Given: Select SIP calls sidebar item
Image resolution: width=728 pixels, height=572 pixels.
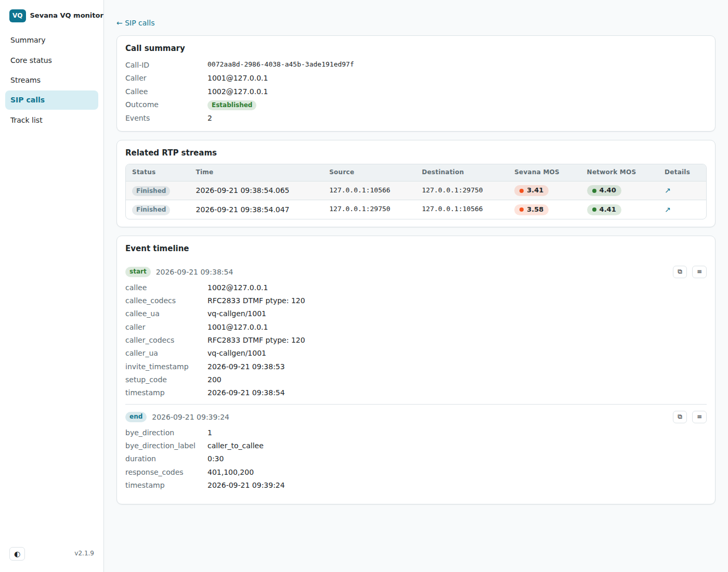Looking at the screenshot, I should (x=51, y=100).
